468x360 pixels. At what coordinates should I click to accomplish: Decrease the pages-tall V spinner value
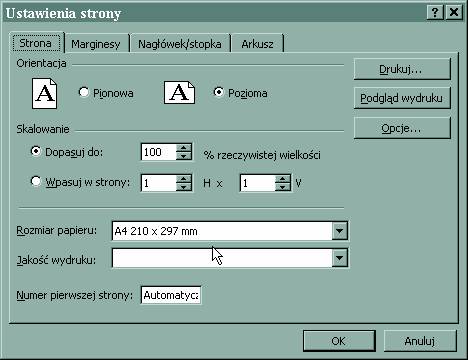click(283, 187)
